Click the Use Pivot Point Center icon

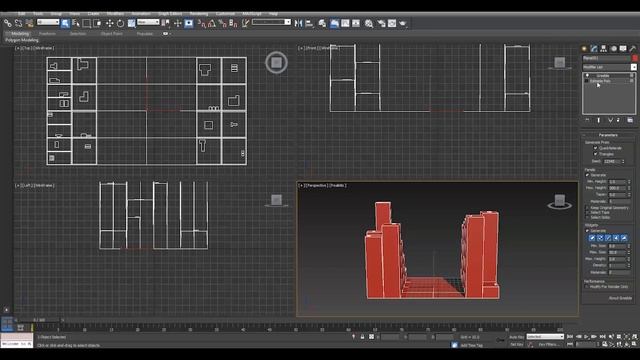[x=165, y=23]
